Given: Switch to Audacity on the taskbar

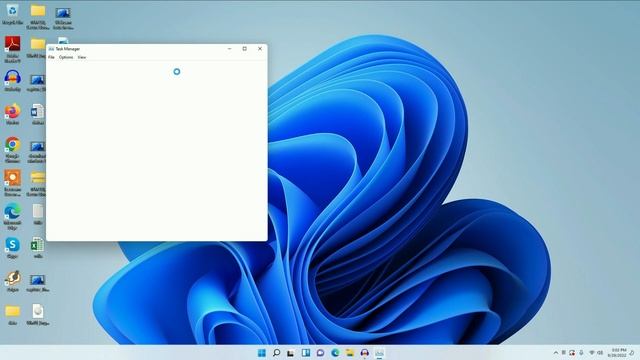Looking at the screenshot, I should point(364,353).
